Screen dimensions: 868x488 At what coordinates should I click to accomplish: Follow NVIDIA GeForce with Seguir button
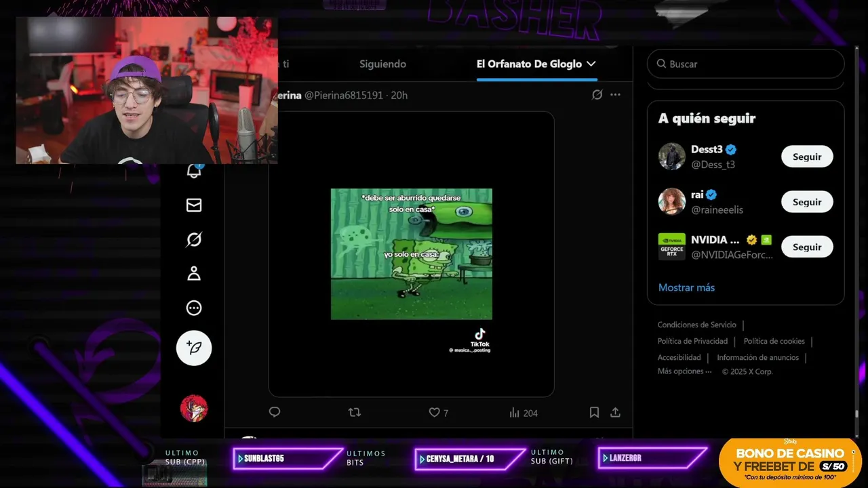(807, 247)
